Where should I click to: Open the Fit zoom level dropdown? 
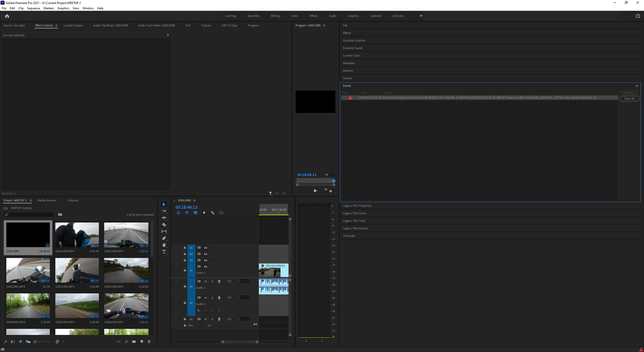coord(329,175)
